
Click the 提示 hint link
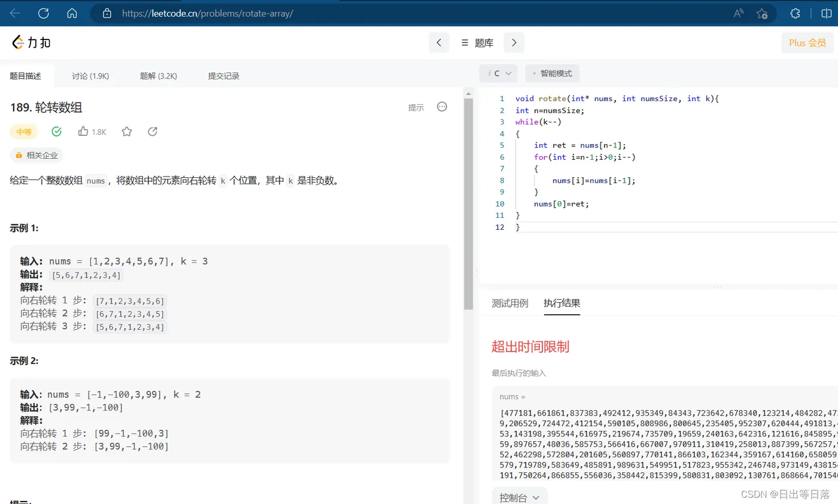(x=416, y=107)
